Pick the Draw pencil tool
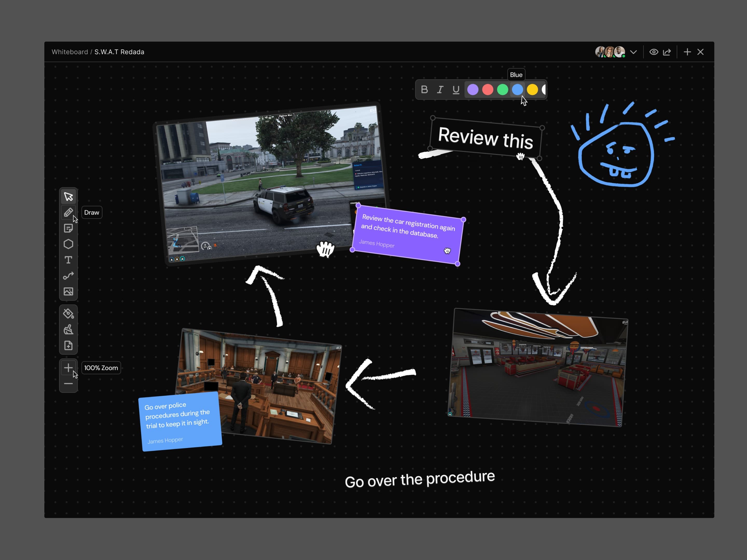 pyautogui.click(x=68, y=212)
